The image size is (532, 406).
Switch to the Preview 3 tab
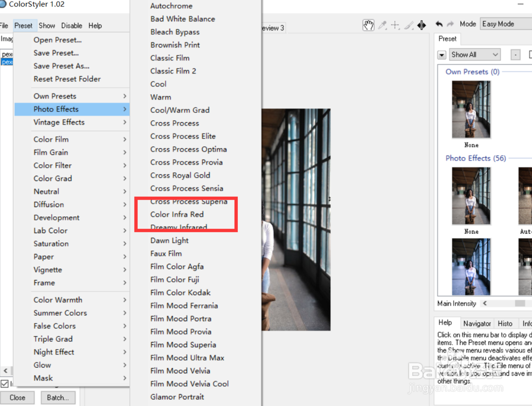(x=273, y=28)
